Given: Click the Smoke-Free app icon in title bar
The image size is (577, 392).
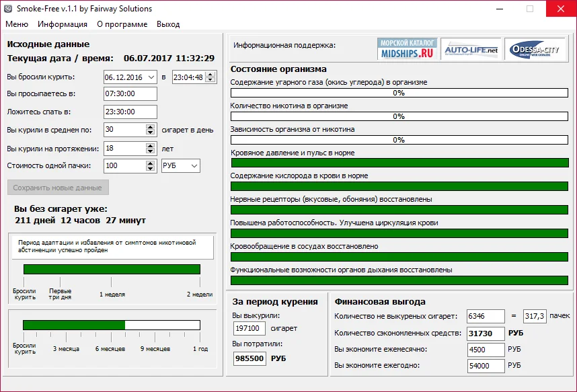Looking at the screenshot, I should coord(9,9).
